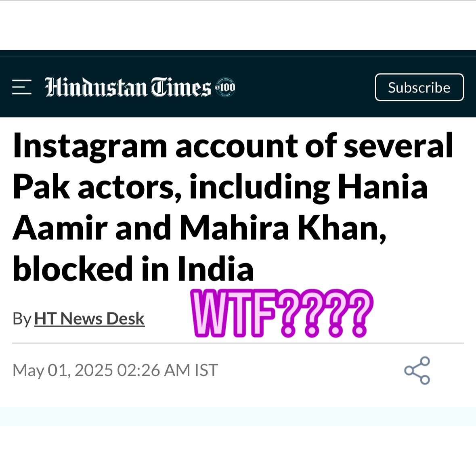The image size is (476, 476).
Task: Open the HT News Desk author link
Action: 89,319
